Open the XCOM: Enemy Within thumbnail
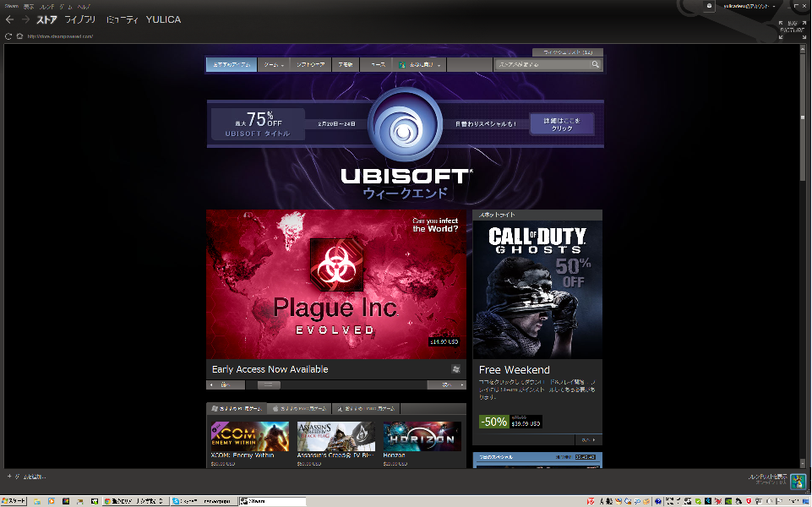The width and height of the screenshot is (812, 507). pyautogui.click(x=249, y=436)
